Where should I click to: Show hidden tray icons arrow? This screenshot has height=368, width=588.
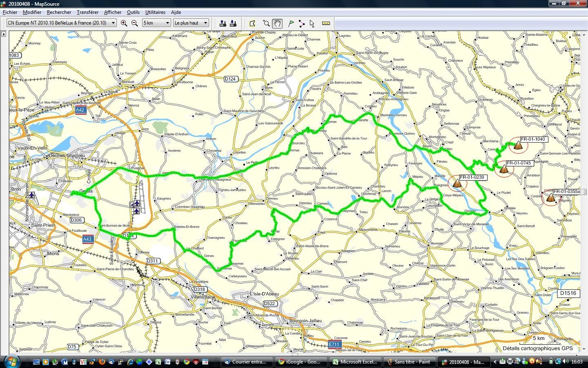(x=495, y=361)
